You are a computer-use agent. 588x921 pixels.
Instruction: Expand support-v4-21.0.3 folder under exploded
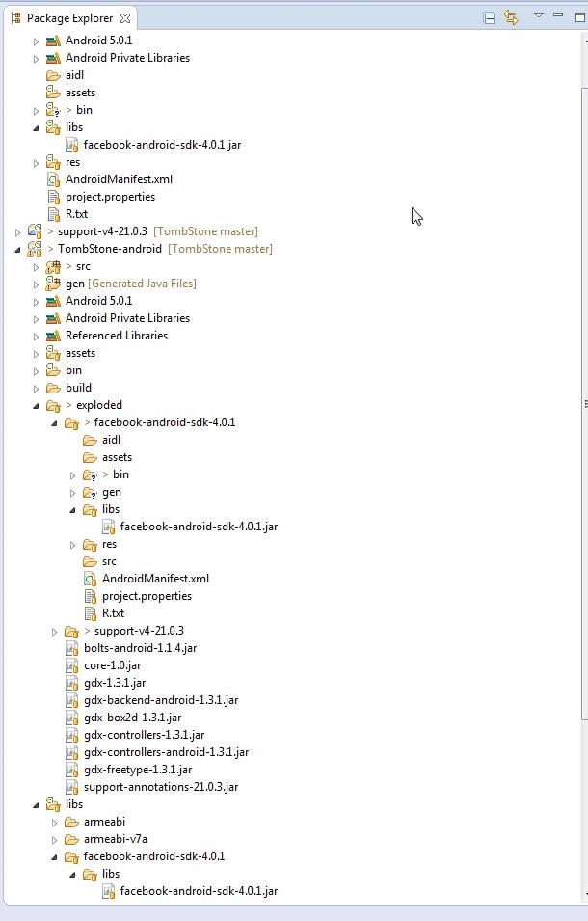point(54,632)
